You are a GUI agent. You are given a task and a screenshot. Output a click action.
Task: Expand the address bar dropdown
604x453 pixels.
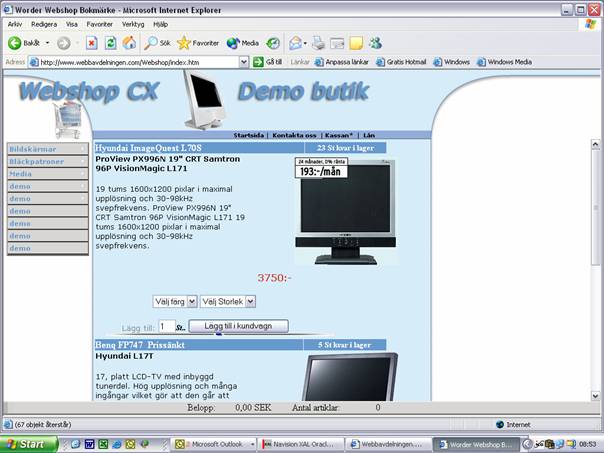click(x=243, y=62)
